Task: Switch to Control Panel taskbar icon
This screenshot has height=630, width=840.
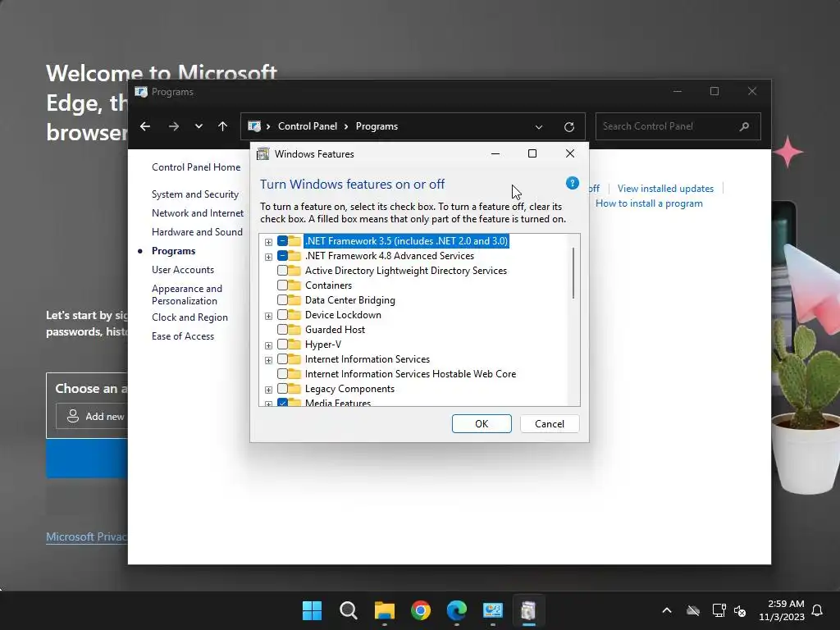Action: [x=492, y=610]
